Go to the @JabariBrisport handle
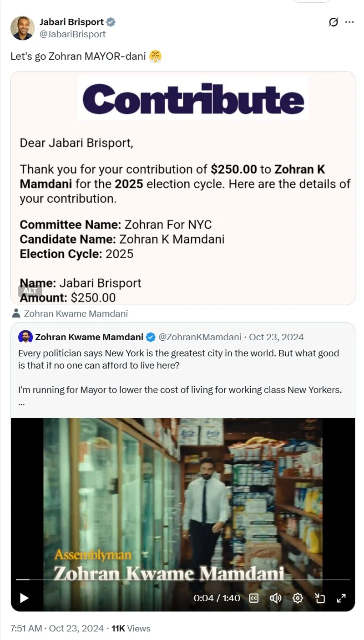This screenshot has height=640, width=364. tap(73, 34)
